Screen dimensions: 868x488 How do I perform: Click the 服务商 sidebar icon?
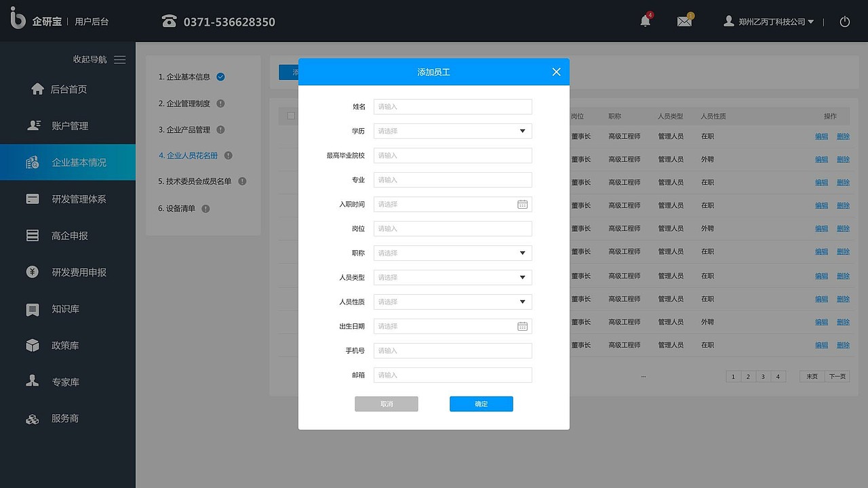tap(33, 419)
